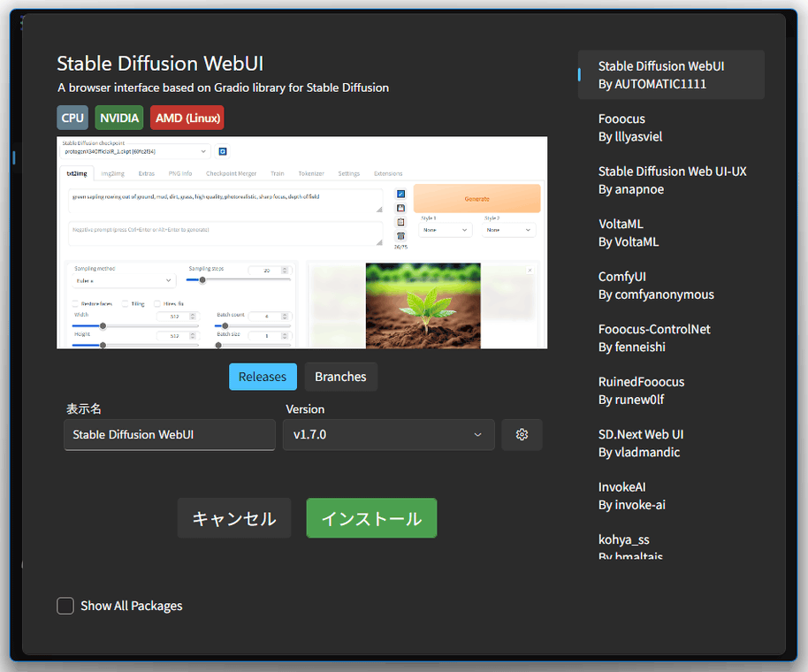Switch to the Releases tab
The height and width of the screenshot is (672, 808).
[x=263, y=377]
